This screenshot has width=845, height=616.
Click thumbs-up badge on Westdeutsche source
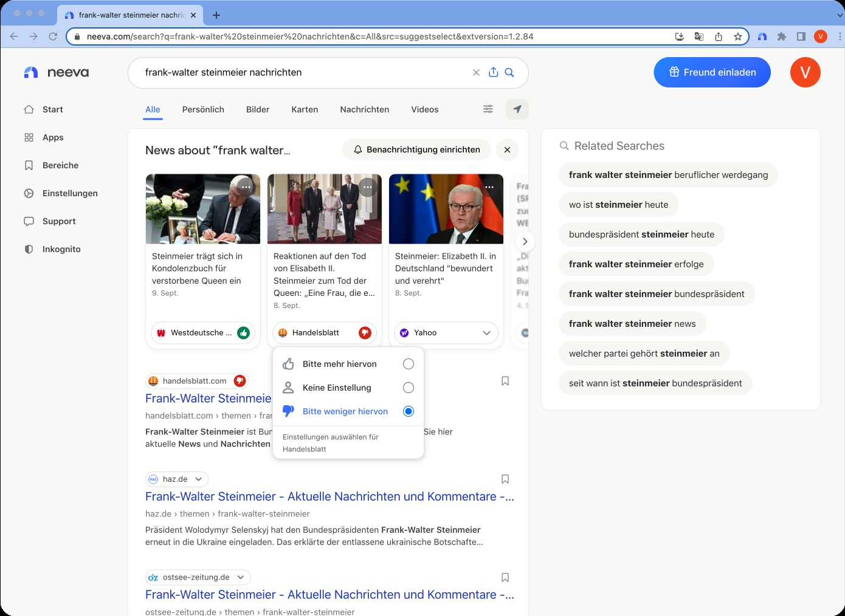click(243, 333)
